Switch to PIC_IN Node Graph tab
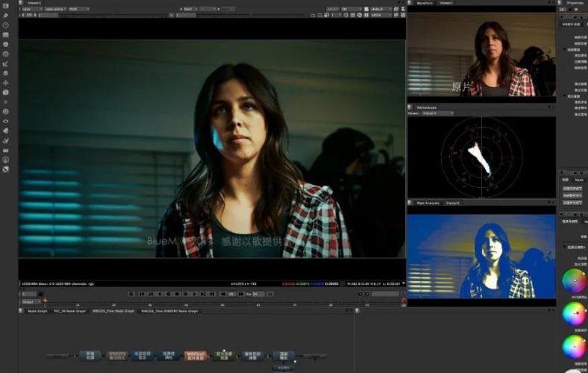This screenshot has height=373, width=588. [x=69, y=311]
